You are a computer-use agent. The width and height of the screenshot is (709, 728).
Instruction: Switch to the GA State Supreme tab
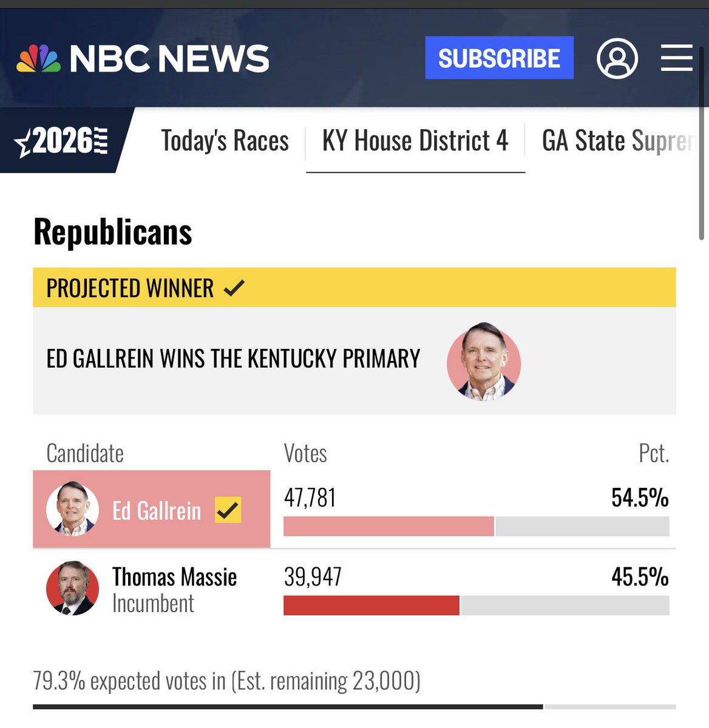619,141
